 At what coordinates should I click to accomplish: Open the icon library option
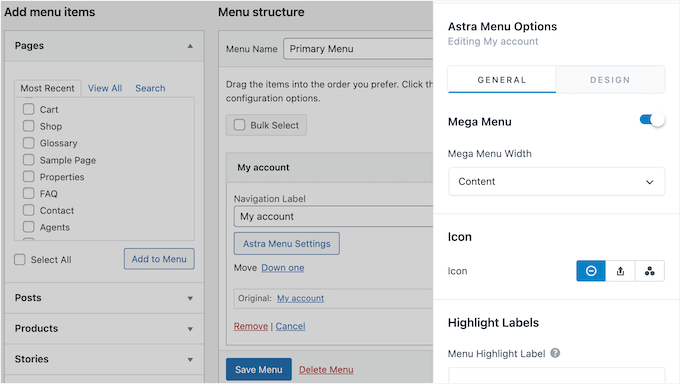click(650, 271)
